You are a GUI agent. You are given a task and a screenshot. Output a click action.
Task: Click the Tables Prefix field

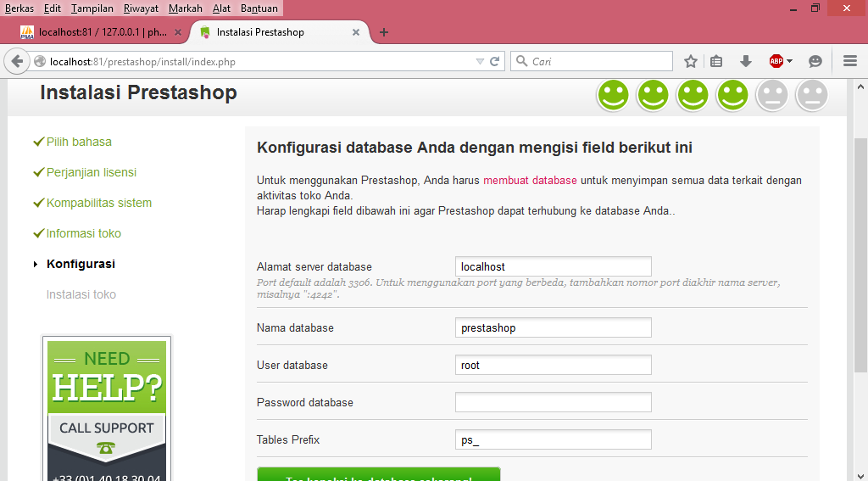click(x=553, y=439)
